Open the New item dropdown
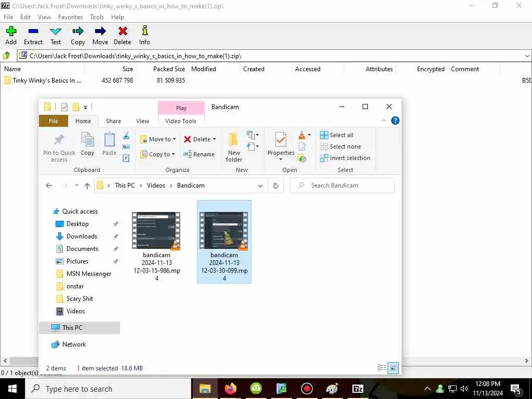 [253, 135]
